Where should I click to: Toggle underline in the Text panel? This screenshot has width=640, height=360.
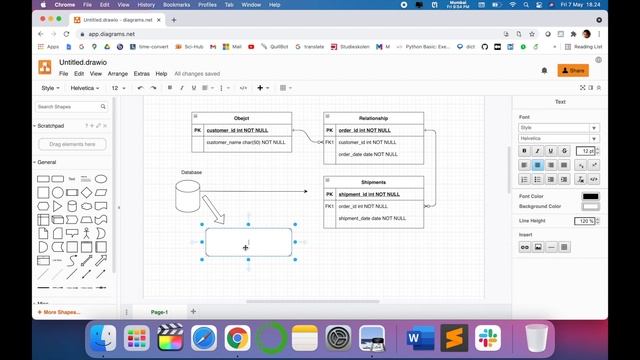tap(551, 151)
